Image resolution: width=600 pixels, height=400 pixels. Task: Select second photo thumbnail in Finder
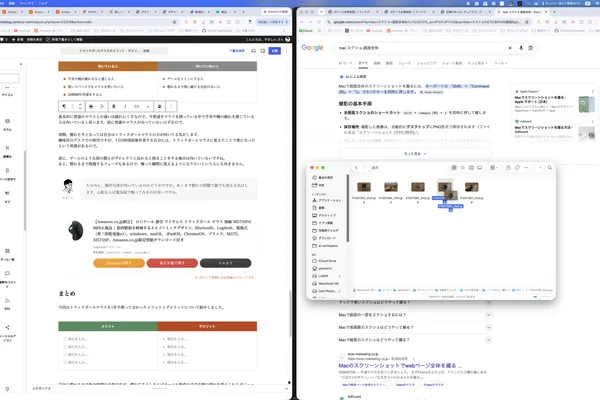coord(391,187)
